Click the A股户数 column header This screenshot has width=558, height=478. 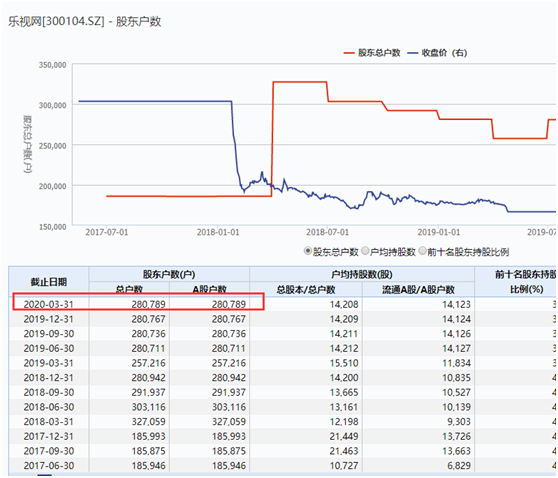point(210,289)
